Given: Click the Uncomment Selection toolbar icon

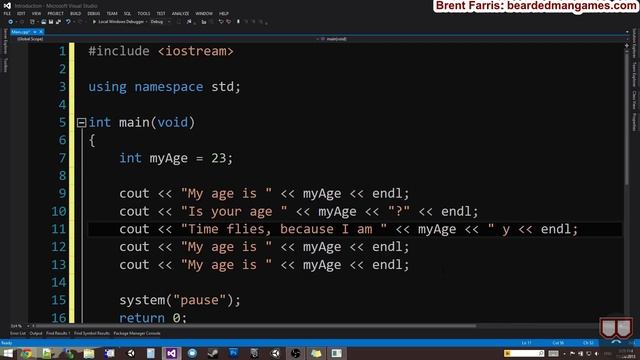Looking at the screenshot, I should click(229, 22).
